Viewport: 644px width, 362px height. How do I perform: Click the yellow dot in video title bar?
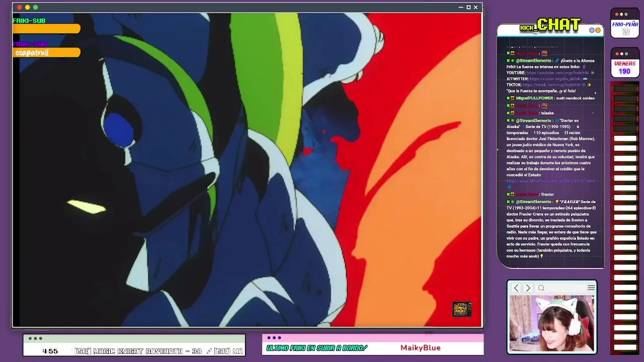(x=27, y=7)
